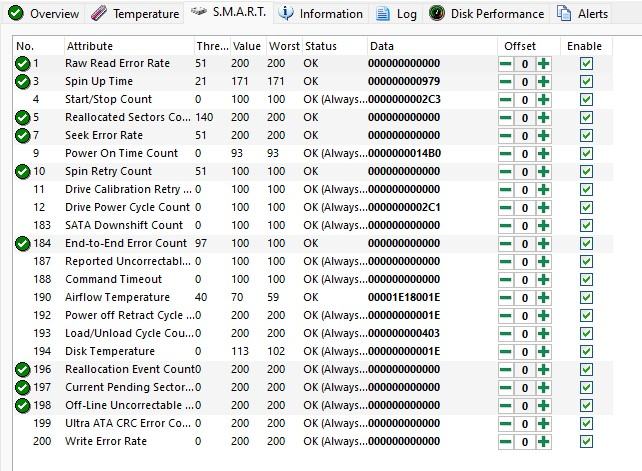
Task: Open the Disk Performance tab
Action: 487,14
